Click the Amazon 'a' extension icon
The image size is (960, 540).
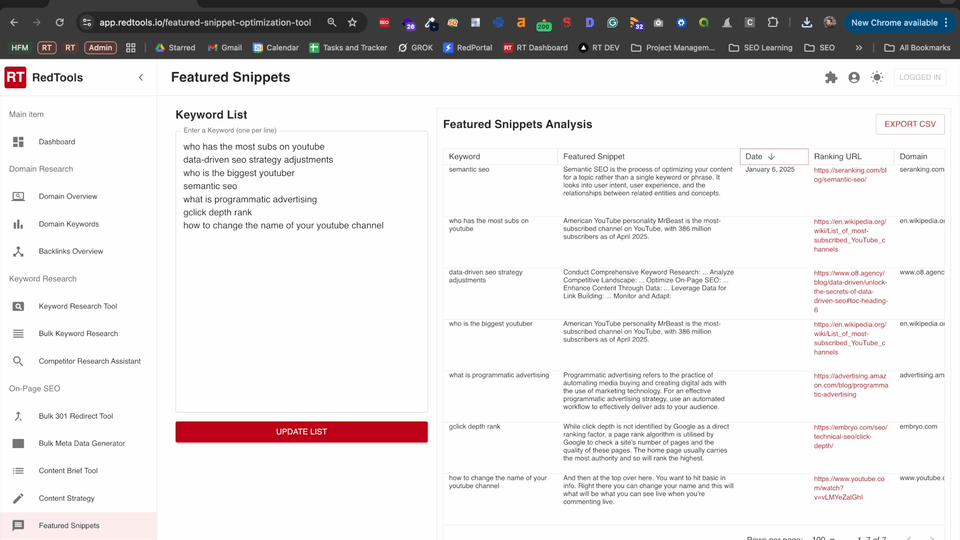tap(520, 23)
